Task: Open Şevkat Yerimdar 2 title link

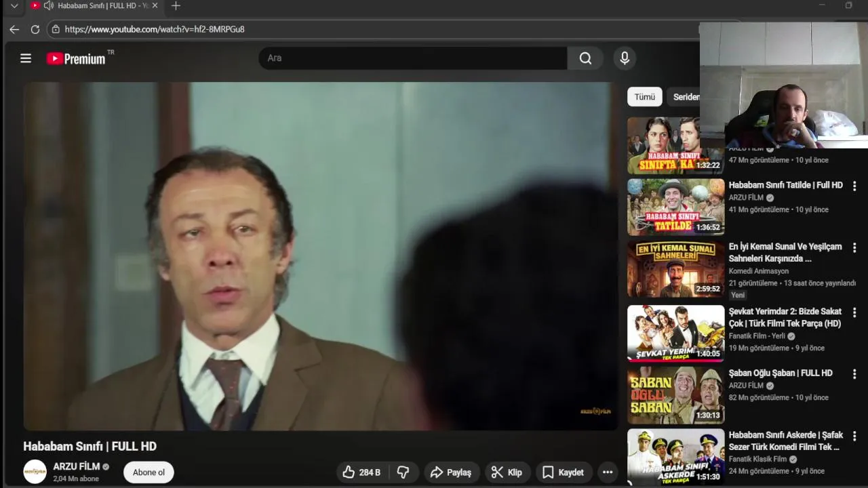Action: (785, 317)
